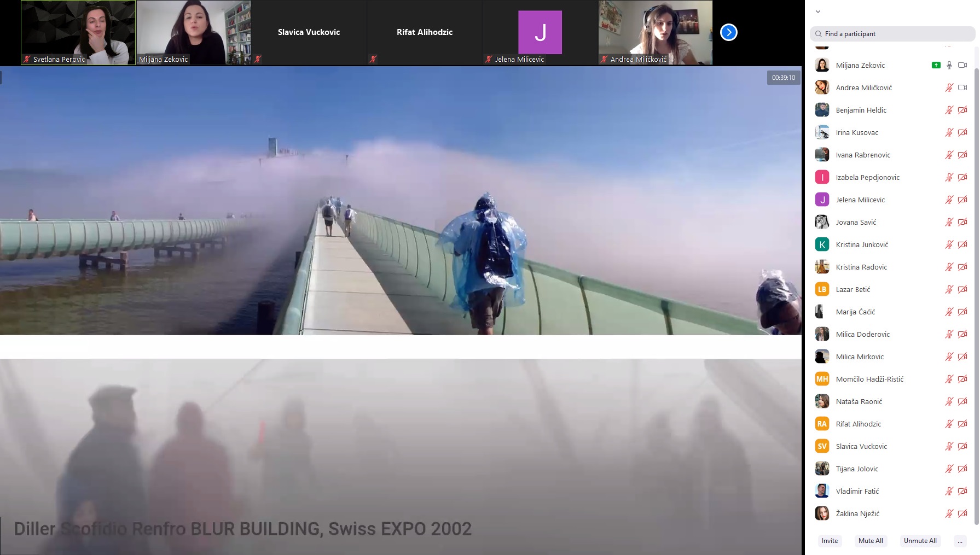Collapse the participants panel with the top chevron

pyautogui.click(x=818, y=11)
